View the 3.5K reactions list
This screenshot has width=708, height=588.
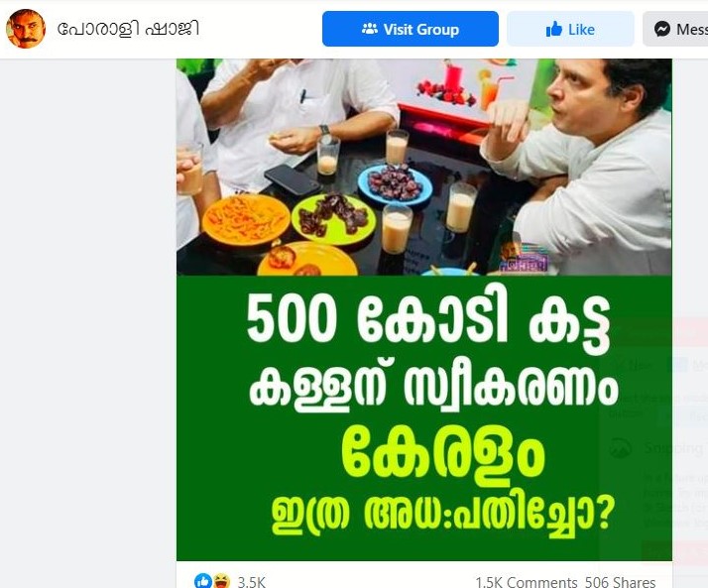pyautogui.click(x=252, y=582)
